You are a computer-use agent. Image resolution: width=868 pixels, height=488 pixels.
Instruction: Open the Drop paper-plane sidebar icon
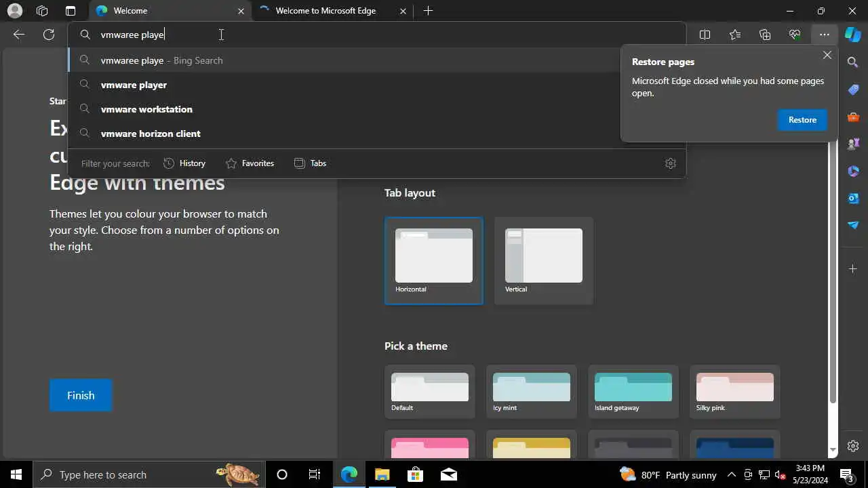point(853,225)
